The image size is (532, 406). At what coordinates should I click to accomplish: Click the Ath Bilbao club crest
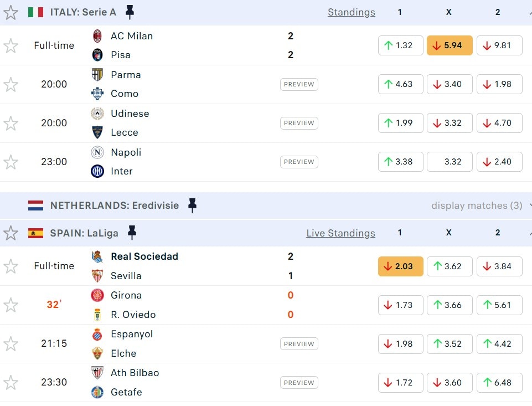pos(97,373)
